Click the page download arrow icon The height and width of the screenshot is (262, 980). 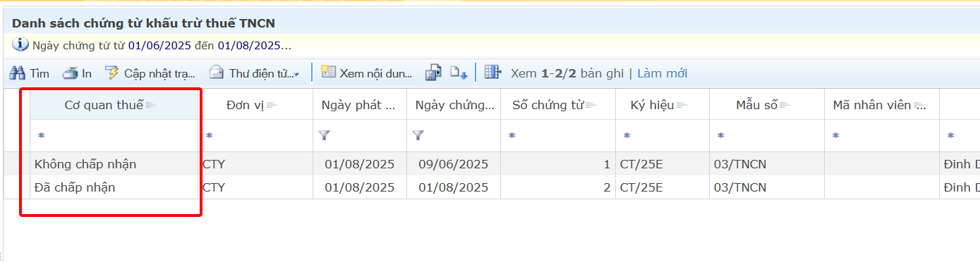tap(459, 73)
